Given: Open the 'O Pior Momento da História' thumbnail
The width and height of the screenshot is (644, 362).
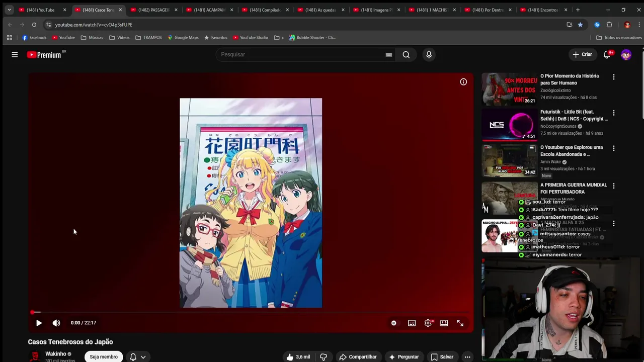Looking at the screenshot, I should pos(509,89).
